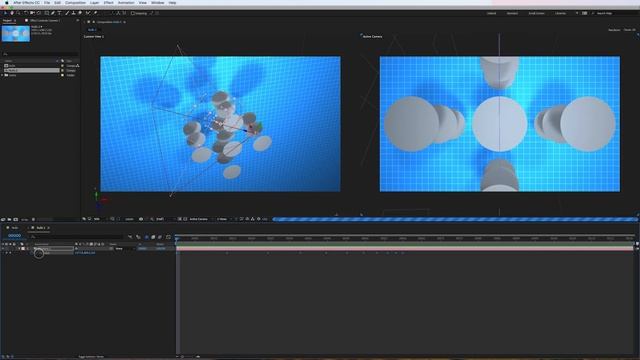
Task: Open the Graph Editor in timeline
Action: (169, 237)
